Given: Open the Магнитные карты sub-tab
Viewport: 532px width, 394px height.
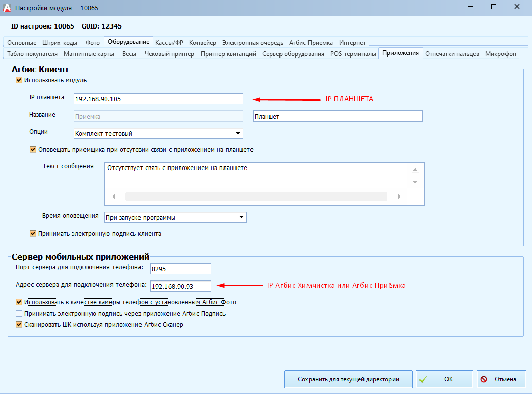Looking at the screenshot, I should point(89,54).
